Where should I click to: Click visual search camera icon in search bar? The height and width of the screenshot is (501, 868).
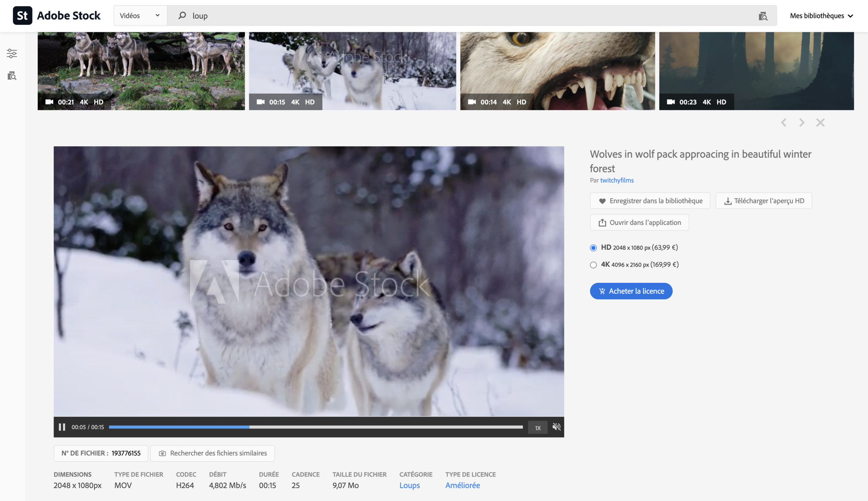[763, 16]
